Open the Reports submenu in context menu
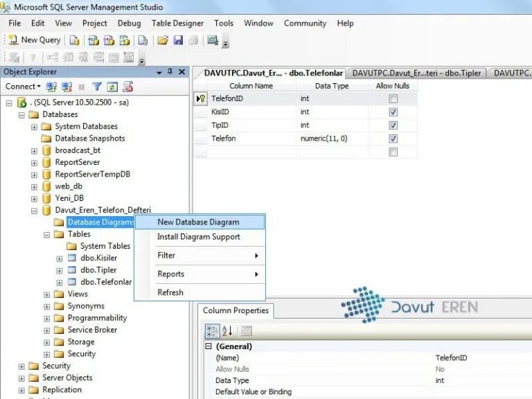This screenshot has height=399, width=532. [x=199, y=274]
